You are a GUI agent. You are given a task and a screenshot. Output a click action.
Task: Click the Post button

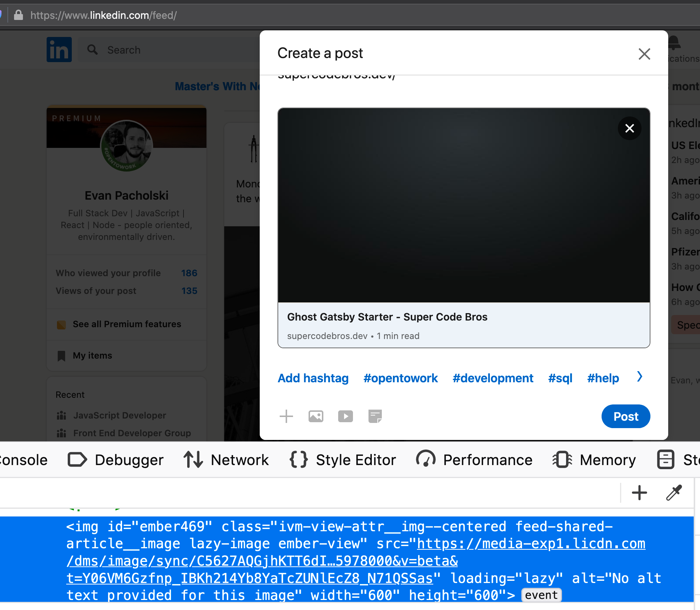(626, 416)
